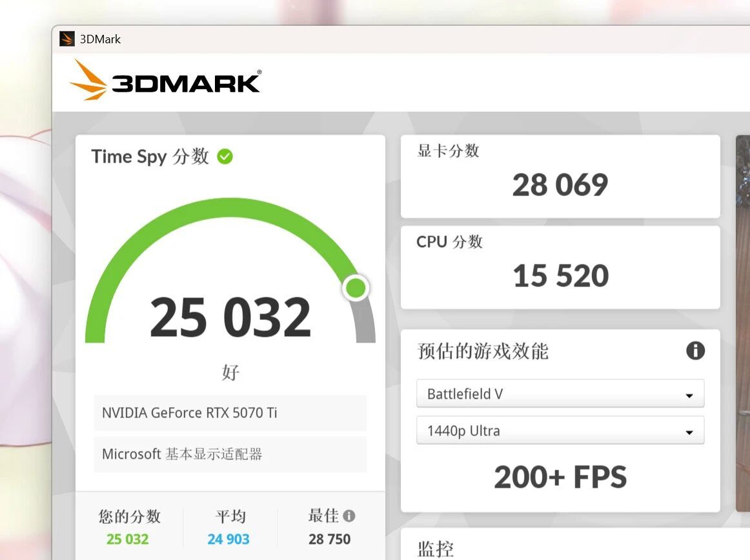Image resolution: width=750 pixels, height=560 pixels.
Task: Click your score value 25 032 in green
Action: click(x=127, y=539)
